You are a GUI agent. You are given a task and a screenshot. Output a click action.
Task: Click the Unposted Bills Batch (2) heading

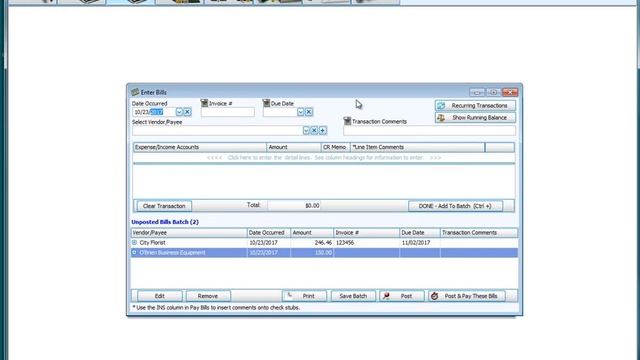click(165, 222)
